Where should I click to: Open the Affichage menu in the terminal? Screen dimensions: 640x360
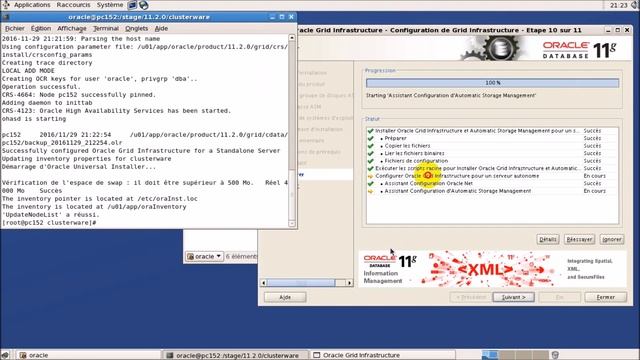click(72, 29)
